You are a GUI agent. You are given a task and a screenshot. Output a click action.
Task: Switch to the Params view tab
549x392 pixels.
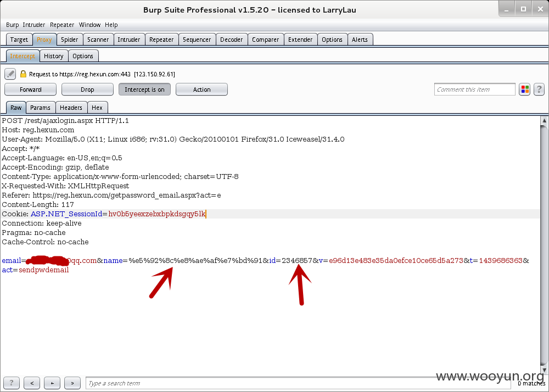click(x=40, y=108)
